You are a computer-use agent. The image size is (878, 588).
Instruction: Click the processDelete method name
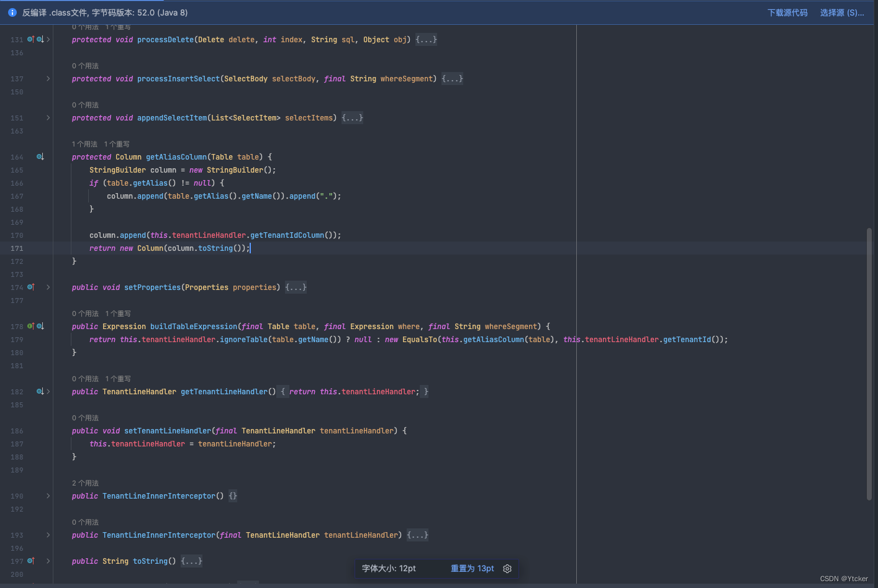coord(165,40)
